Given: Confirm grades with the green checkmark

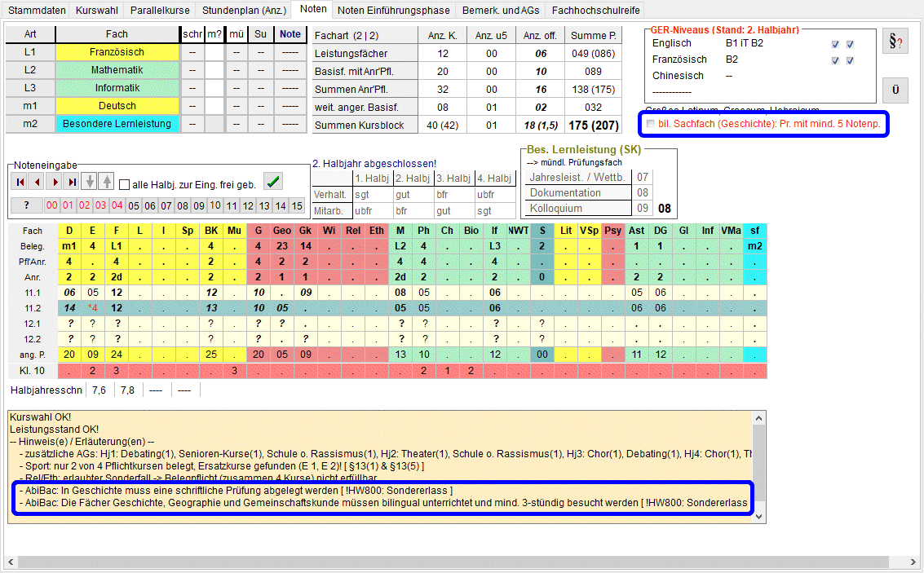Looking at the screenshot, I should [x=274, y=182].
